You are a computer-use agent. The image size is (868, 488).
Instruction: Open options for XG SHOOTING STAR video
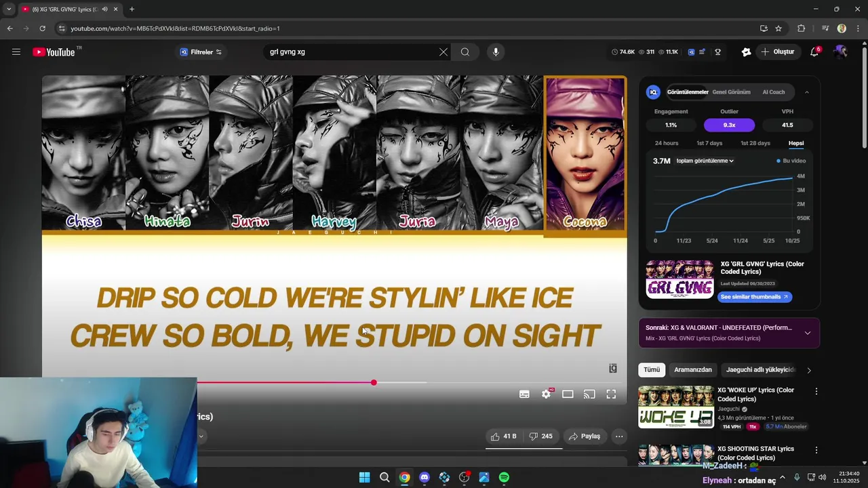point(816,450)
